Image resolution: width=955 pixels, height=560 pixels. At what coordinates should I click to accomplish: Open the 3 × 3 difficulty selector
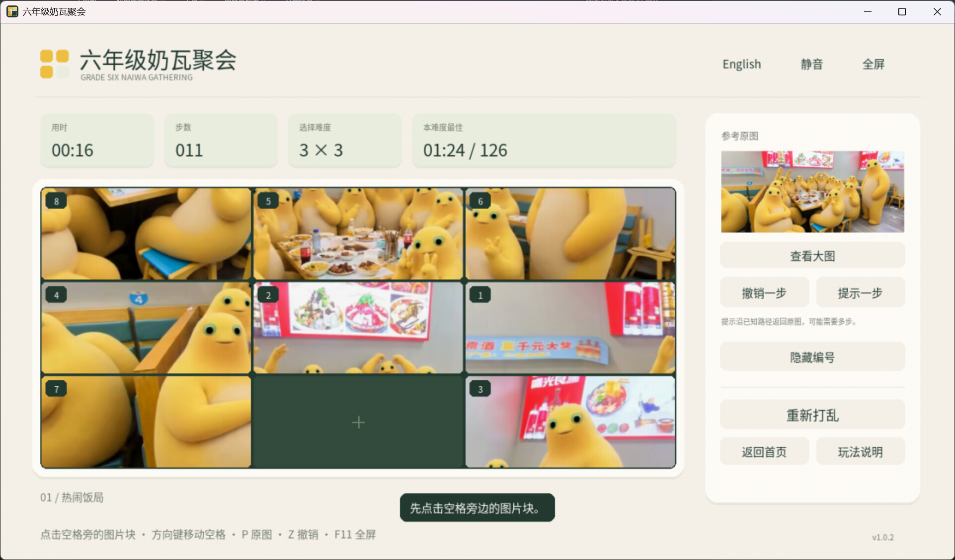click(345, 140)
